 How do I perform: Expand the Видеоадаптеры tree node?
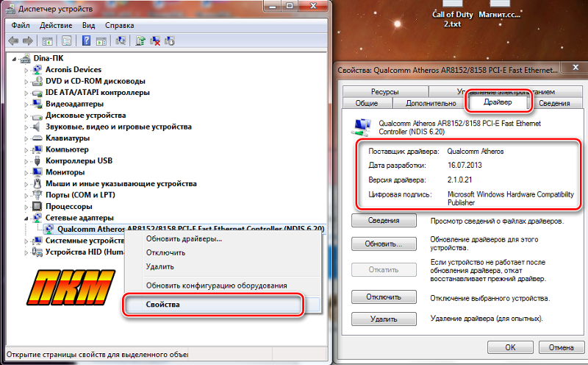[x=27, y=104]
